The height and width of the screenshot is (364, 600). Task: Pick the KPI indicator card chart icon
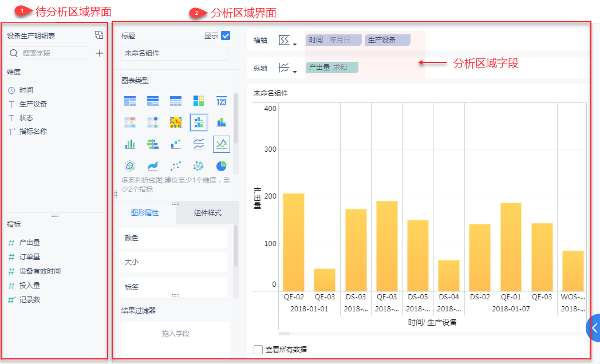pyautogui.click(x=221, y=101)
